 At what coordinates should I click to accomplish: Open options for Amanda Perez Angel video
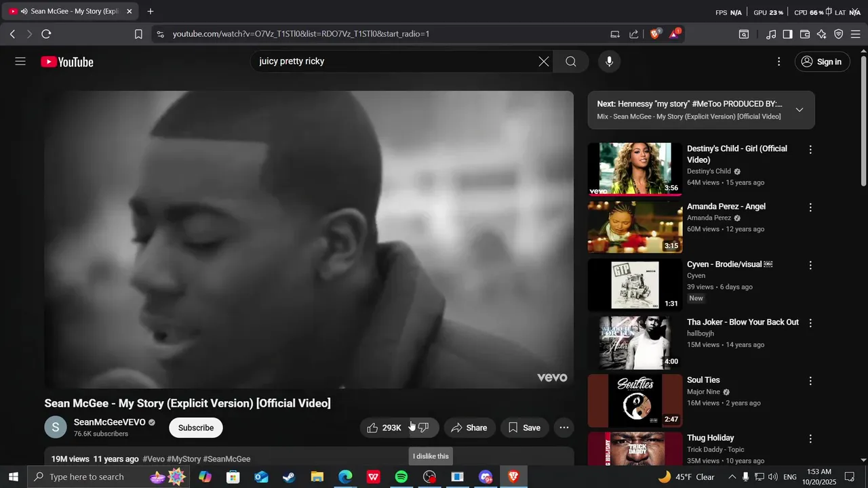(810, 207)
